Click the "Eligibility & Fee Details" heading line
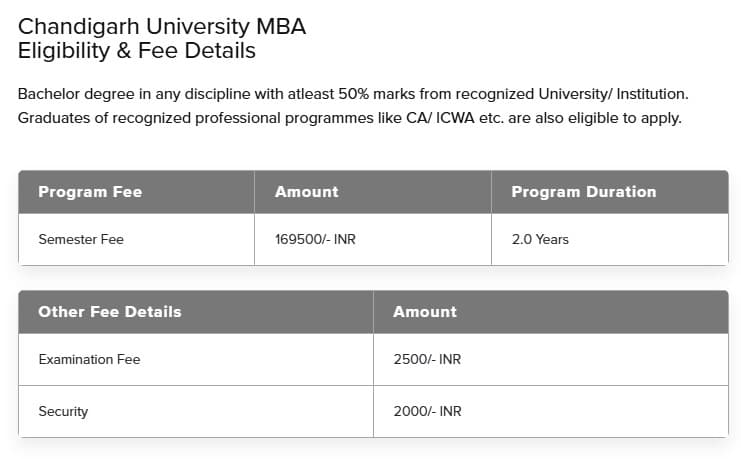 [x=136, y=50]
